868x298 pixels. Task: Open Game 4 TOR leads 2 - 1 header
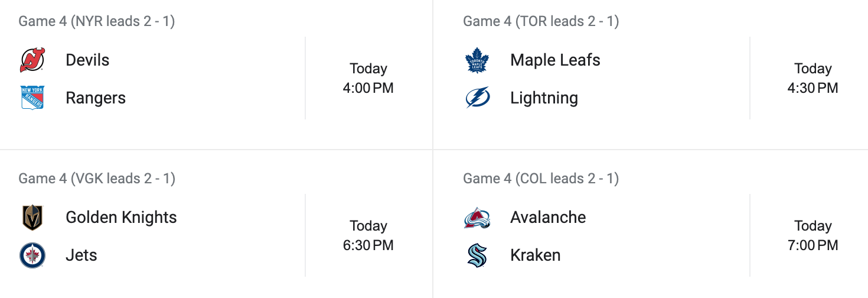[541, 21]
